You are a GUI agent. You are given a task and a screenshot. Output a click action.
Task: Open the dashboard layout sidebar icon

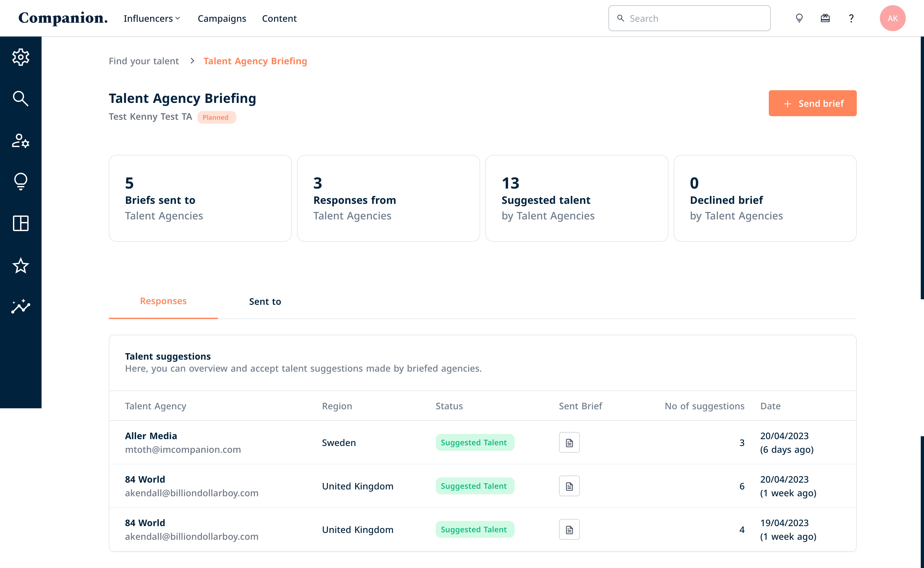tap(21, 224)
